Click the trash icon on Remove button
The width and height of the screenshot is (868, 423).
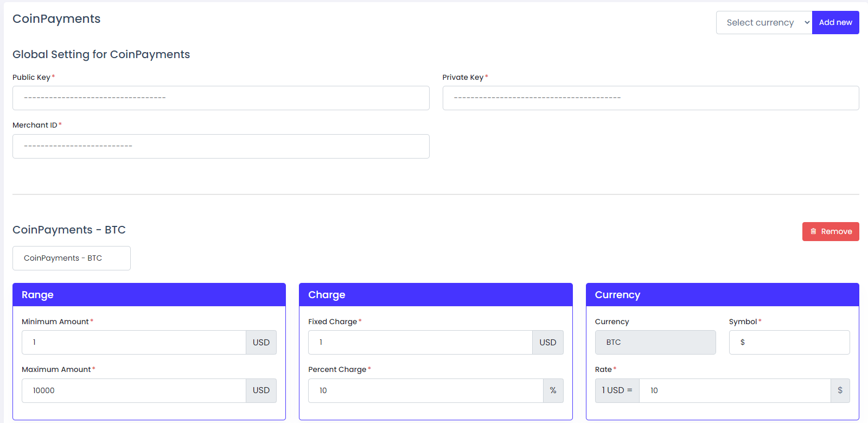pos(813,231)
